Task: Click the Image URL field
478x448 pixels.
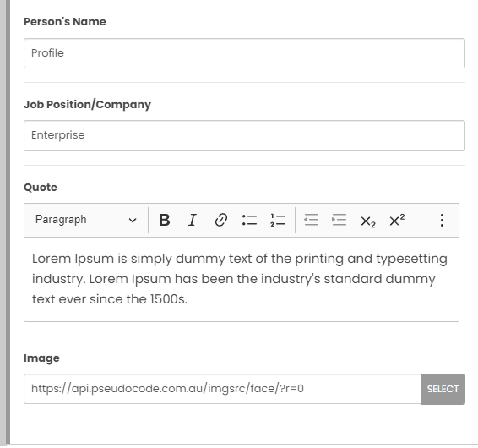Action: click(x=223, y=389)
